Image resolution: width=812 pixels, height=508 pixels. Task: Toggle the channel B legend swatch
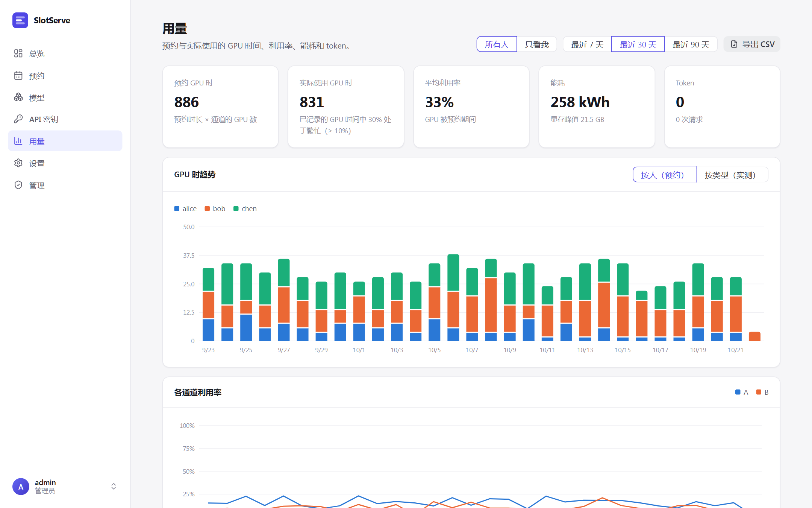tap(759, 392)
